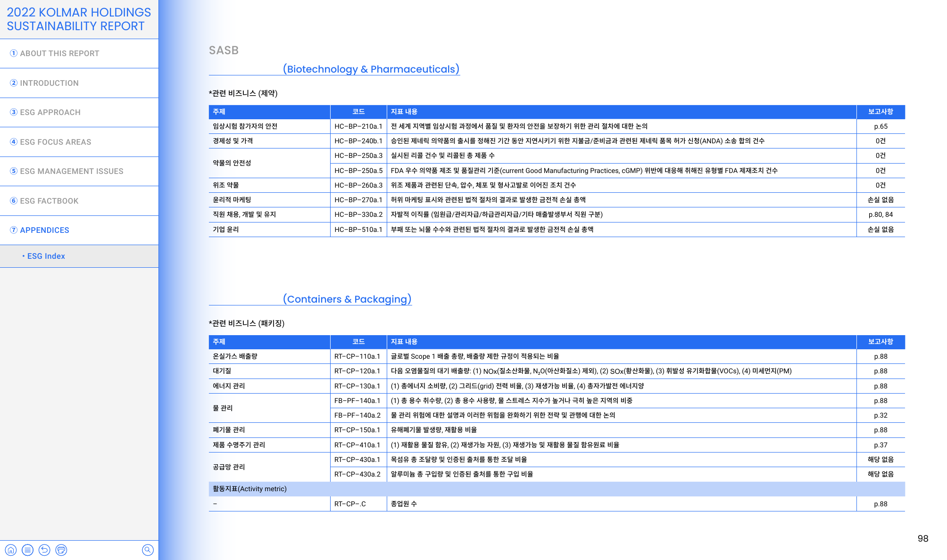947x560 pixels.
Task: Select code RT-CP-130a.1
Action: (x=357, y=386)
